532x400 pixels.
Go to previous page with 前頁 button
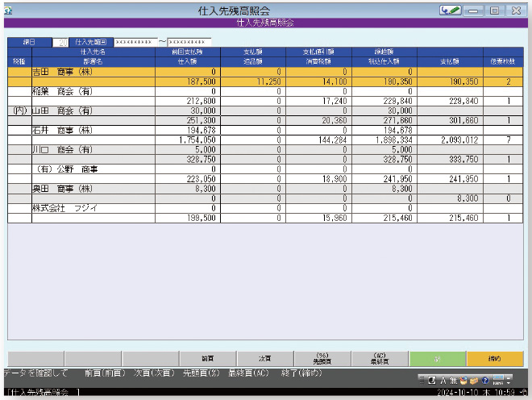click(x=207, y=358)
